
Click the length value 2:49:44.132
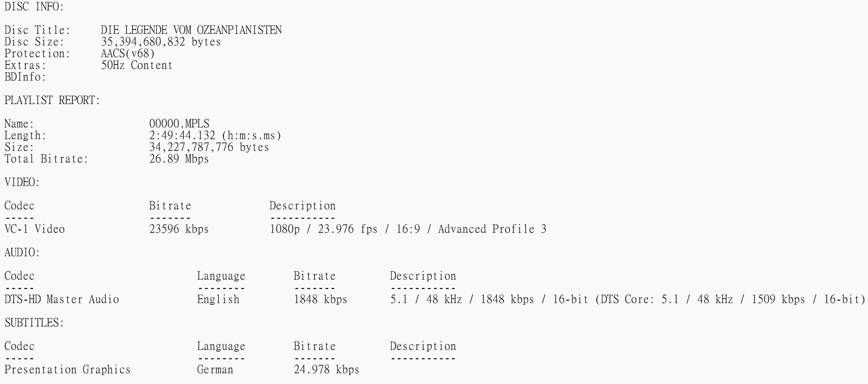182,135
